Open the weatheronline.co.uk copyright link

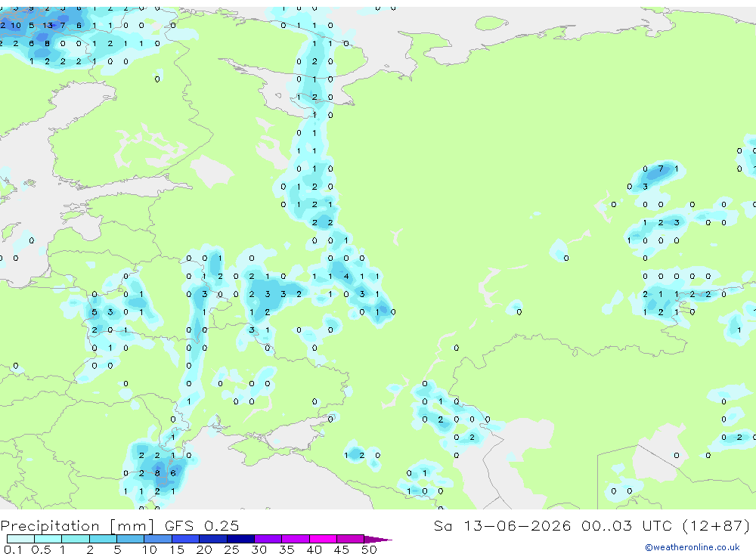coord(692,547)
